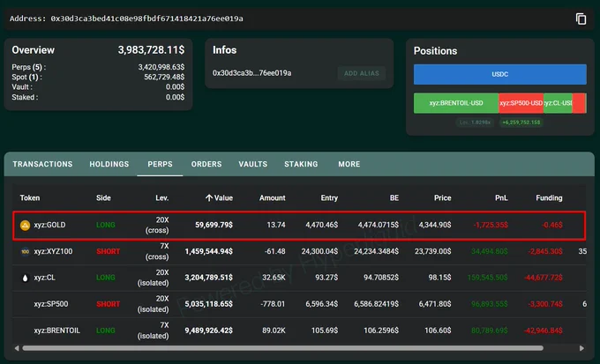Sort by Token column header
Viewport: 600px width, 364px height.
click(x=30, y=198)
